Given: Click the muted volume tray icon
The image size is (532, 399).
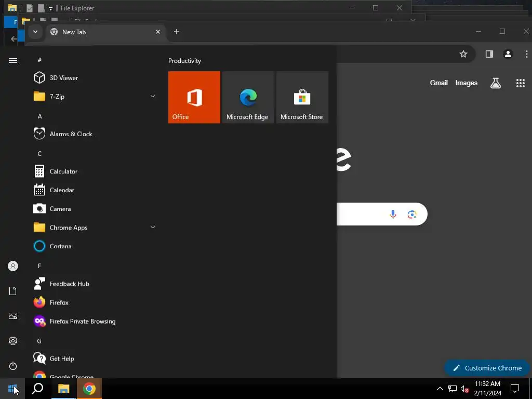Looking at the screenshot, I should point(464,389).
